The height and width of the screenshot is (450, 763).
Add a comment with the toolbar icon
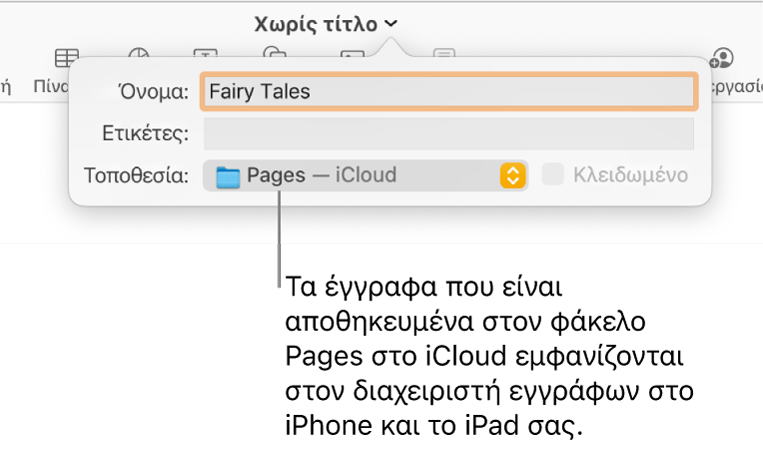click(x=444, y=56)
